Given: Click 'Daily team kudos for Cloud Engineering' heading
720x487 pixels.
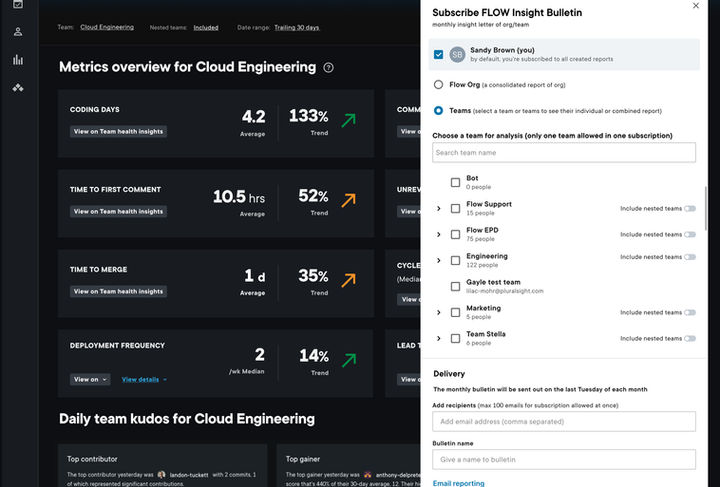Looking at the screenshot, I should [x=187, y=419].
